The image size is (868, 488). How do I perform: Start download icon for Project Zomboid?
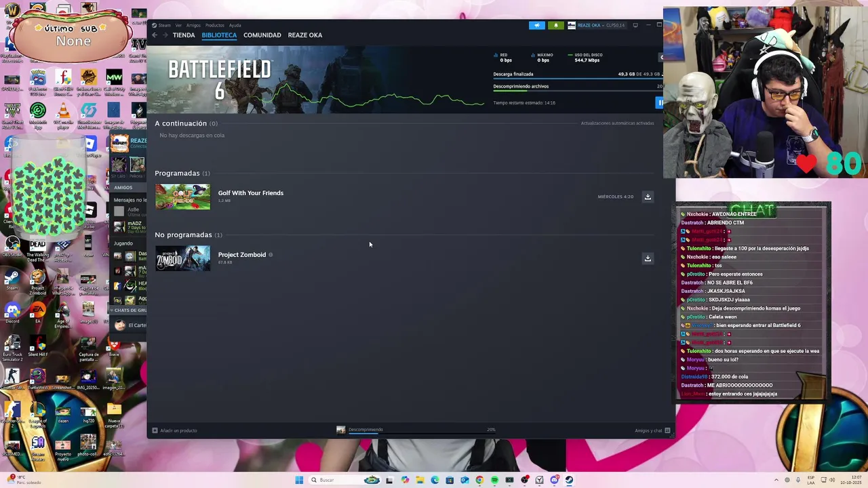pyautogui.click(x=648, y=258)
